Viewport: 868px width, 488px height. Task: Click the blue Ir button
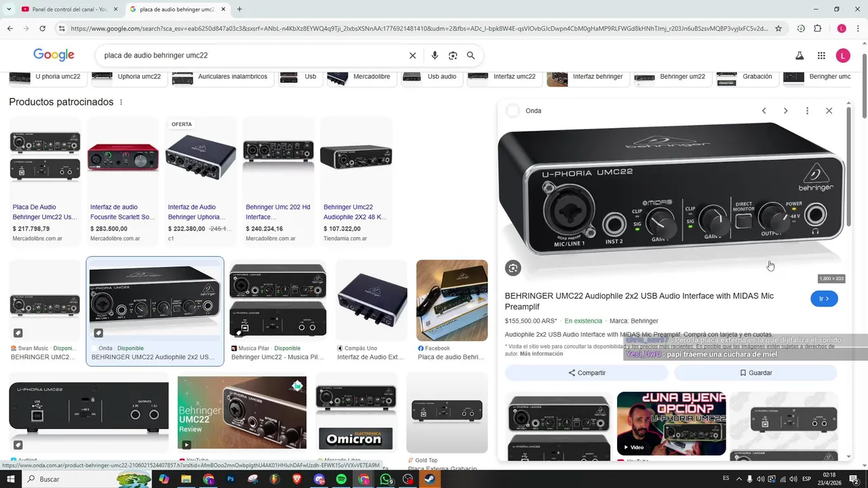(x=824, y=299)
